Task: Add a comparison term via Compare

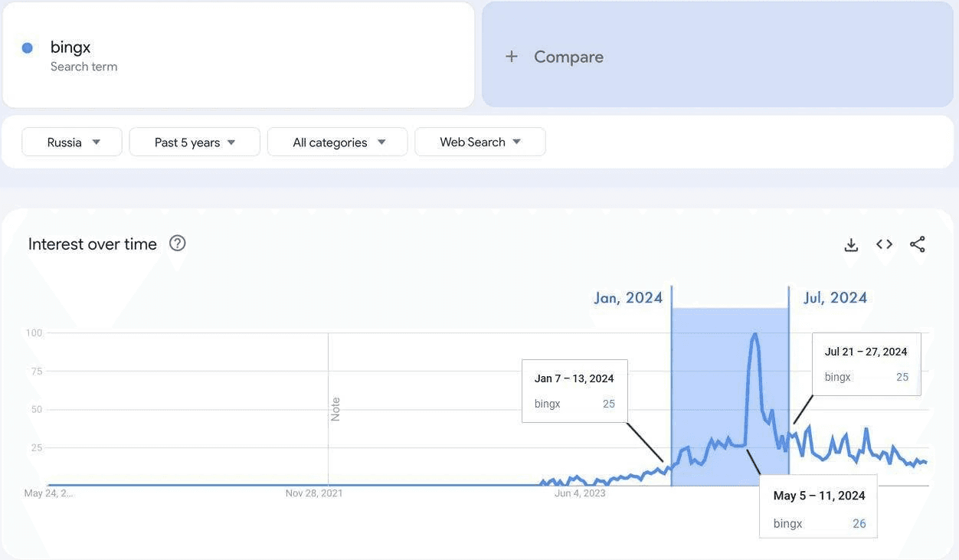Action: click(x=718, y=54)
